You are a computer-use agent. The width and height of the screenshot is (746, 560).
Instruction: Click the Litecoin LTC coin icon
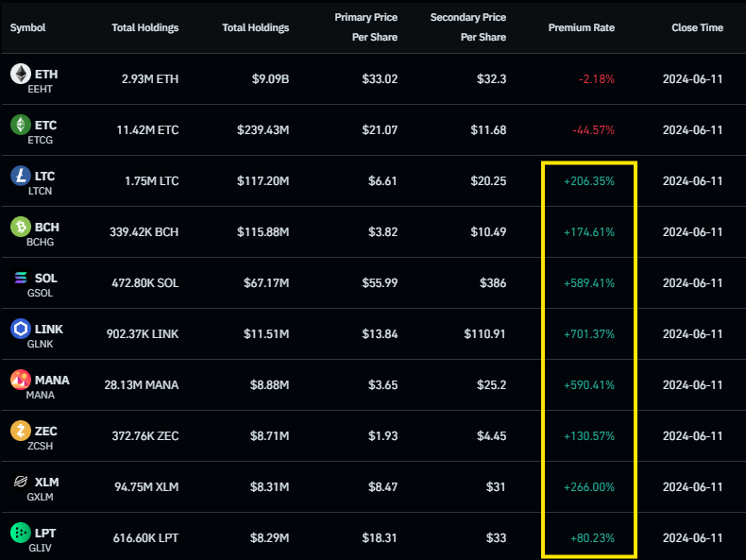pyautogui.click(x=21, y=176)
